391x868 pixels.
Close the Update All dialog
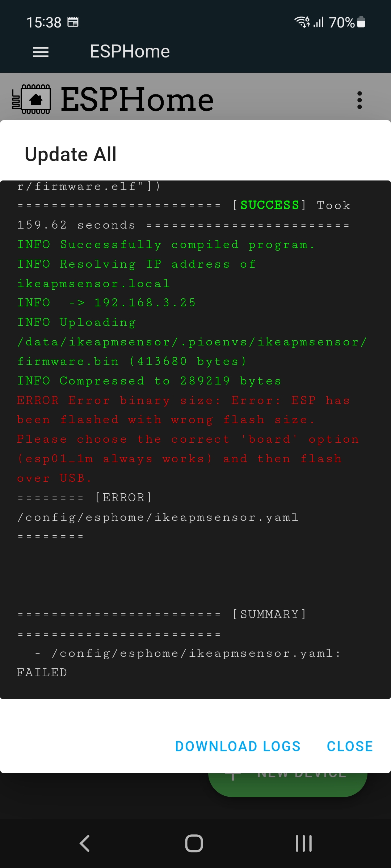coord(350,746)
